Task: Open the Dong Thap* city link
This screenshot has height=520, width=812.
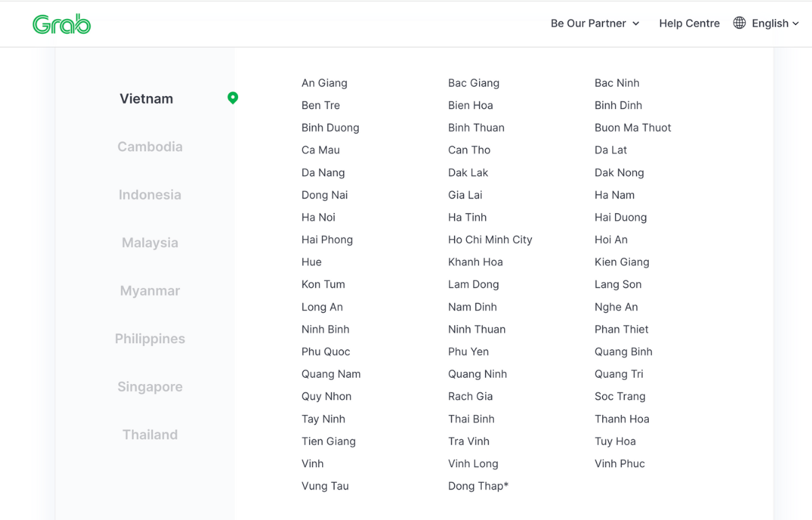Action: click(478, 485)
